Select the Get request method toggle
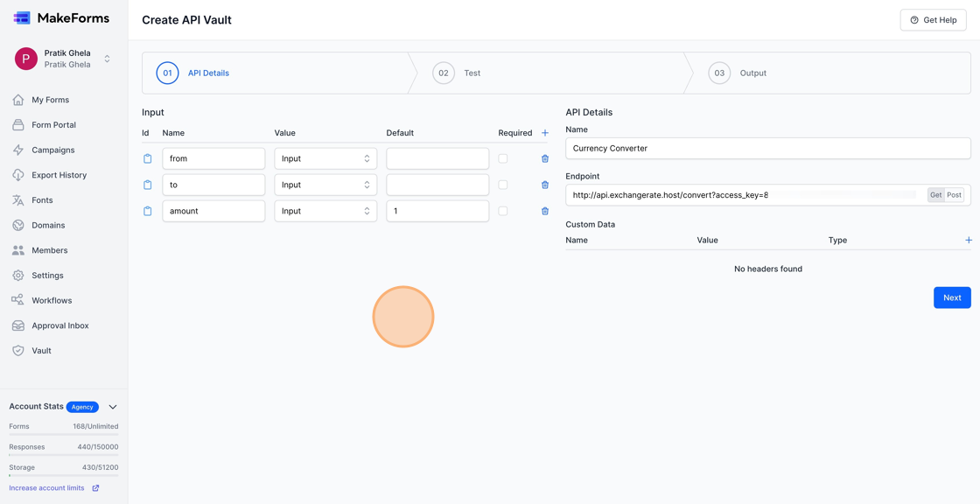 tap(934, 195)
